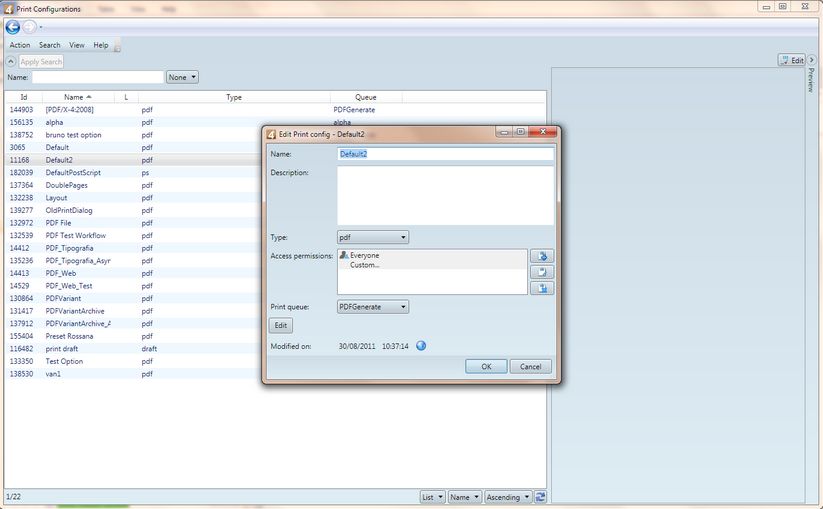Collapse the search panel with the chevron beside Apply Search
823x509 pixels.
point(10,61)
